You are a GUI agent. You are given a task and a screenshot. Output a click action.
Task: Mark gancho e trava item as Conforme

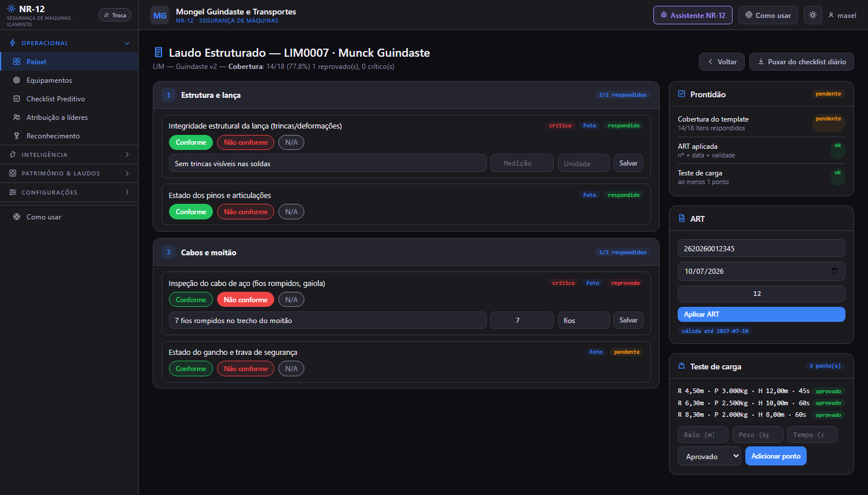pyautogui.click(x=191, y=369)
